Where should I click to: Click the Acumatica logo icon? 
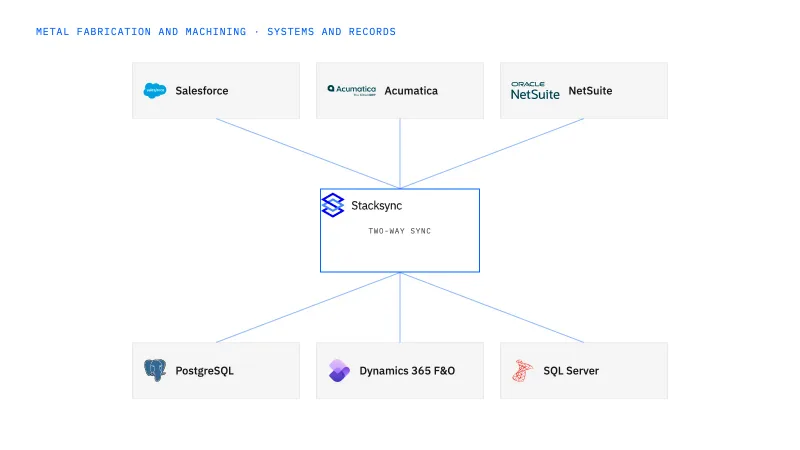coord(352,90)
